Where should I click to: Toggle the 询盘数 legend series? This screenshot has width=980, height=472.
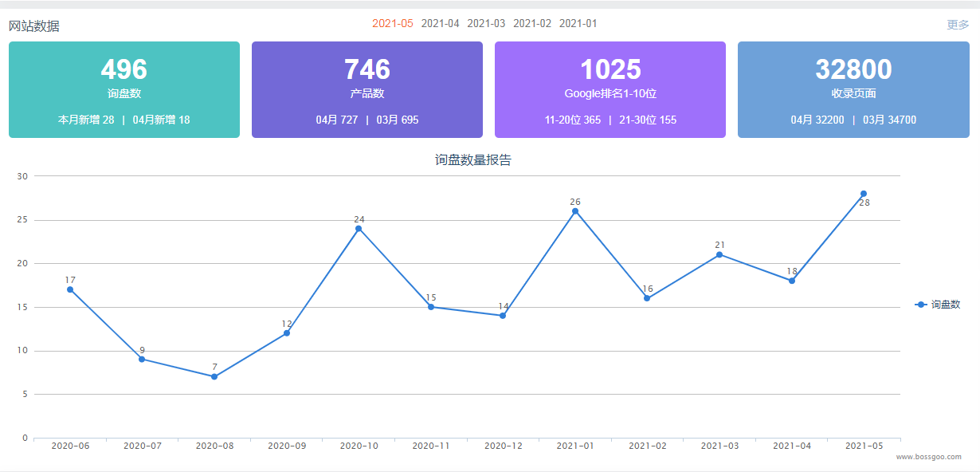938,305
